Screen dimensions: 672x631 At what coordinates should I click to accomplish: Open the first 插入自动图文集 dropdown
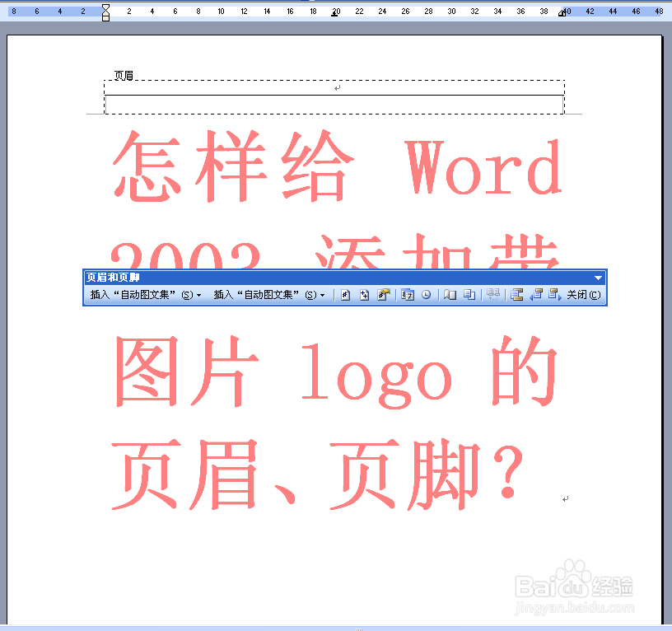tap(198, 294)
